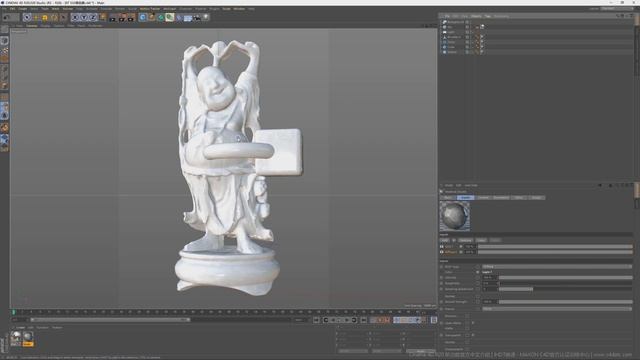Open Attribute Manager User Data menu

(471, 185)
